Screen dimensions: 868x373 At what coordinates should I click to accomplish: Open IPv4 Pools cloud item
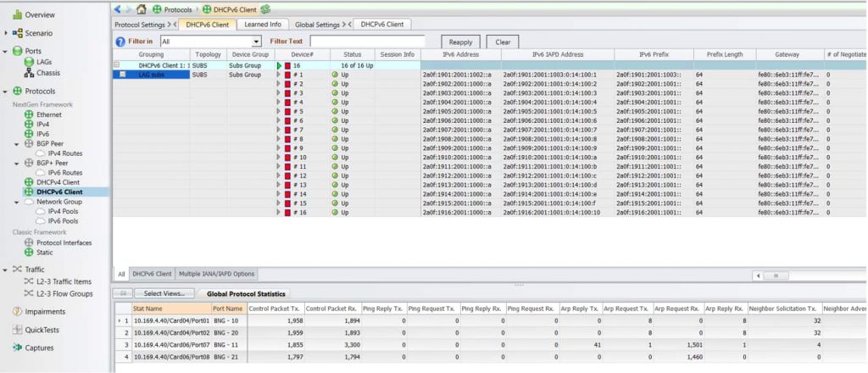coord(57,211)
